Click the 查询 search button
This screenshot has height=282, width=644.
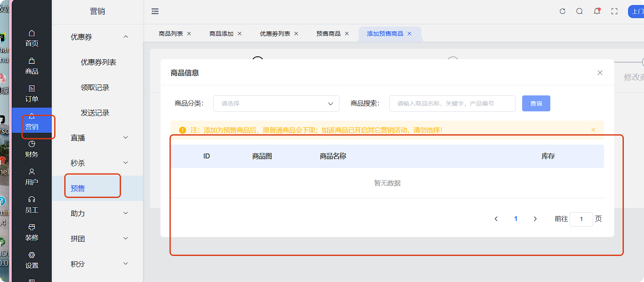(536, 103)
